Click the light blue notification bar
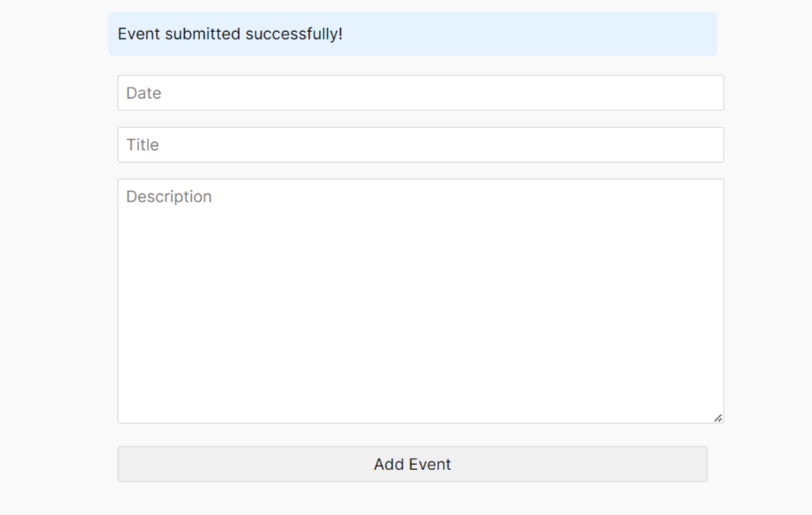The width and height of the screenshot is (812, 515). tap(412, 34)
